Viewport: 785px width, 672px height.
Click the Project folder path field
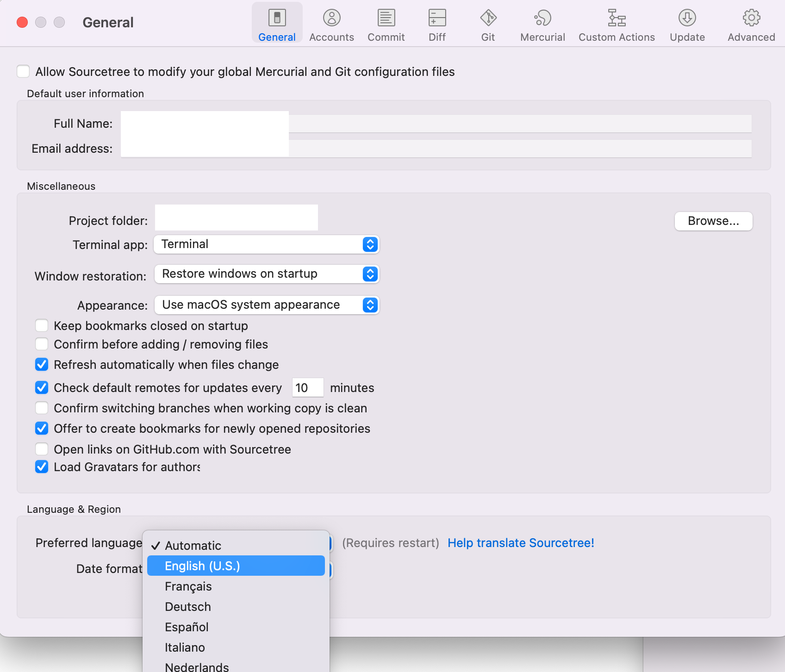pos(236,218)
